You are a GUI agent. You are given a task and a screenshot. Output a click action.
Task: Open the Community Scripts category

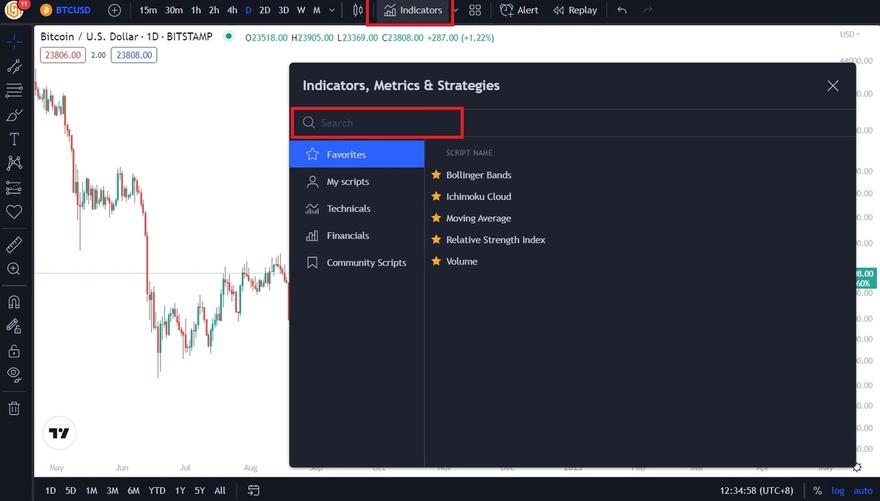pyautogui.click(x=357, y=263)
